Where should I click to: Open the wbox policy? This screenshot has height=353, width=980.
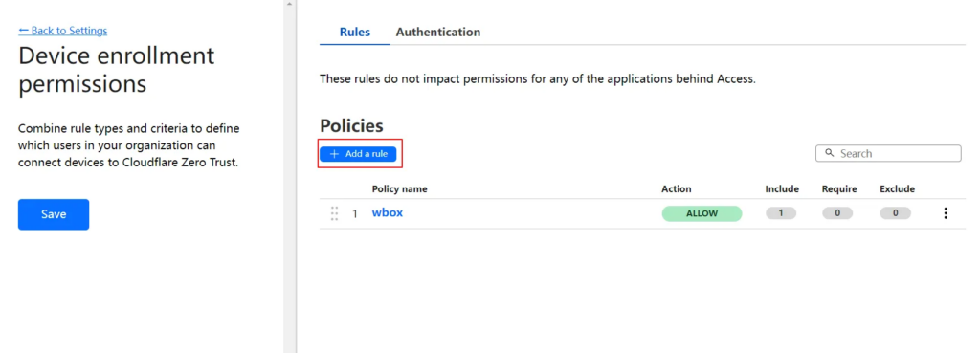(388, 212)
